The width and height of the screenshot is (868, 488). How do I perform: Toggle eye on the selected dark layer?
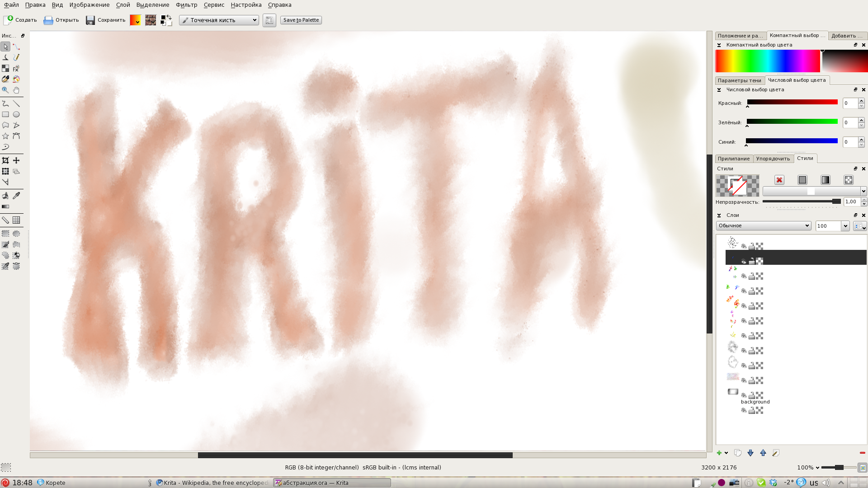(744, 261)
